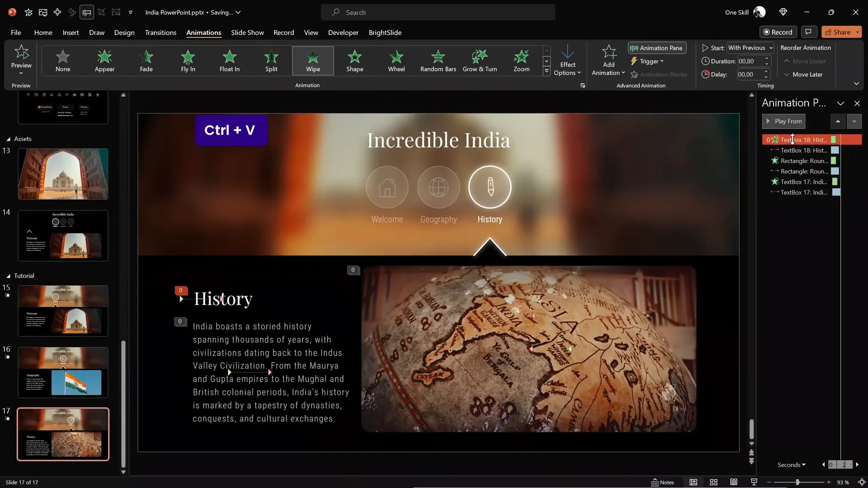Click the Add Animation star icon
Screen dimensions: 868x488
point(609,53)
